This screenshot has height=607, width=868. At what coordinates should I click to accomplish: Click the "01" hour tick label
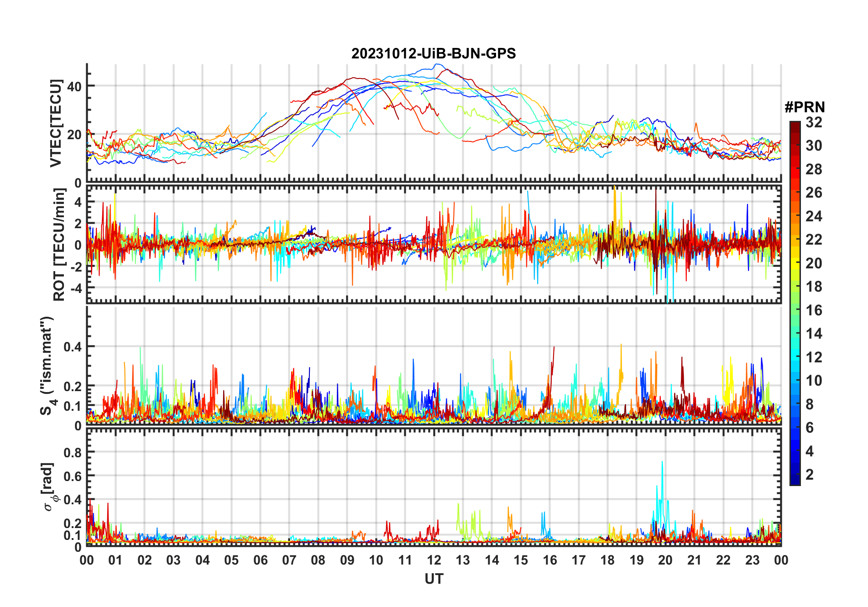(115, 560)
